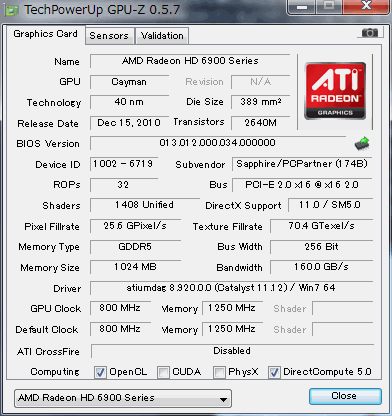The height and width of the screenshot is (416, 392).
Task: Toggle the CUDA checkbox
Action: click(163, 372)
